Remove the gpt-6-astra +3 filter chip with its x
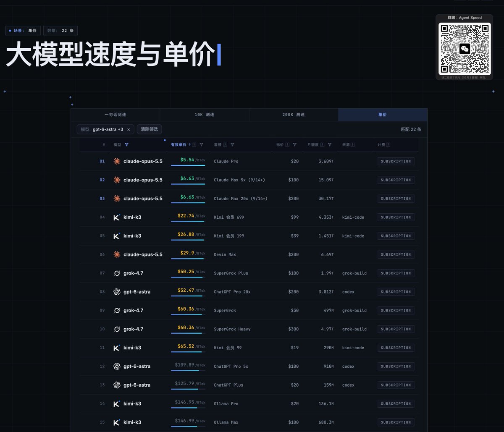The width and height of the screenshot is (504, 432). pos(129,129)
